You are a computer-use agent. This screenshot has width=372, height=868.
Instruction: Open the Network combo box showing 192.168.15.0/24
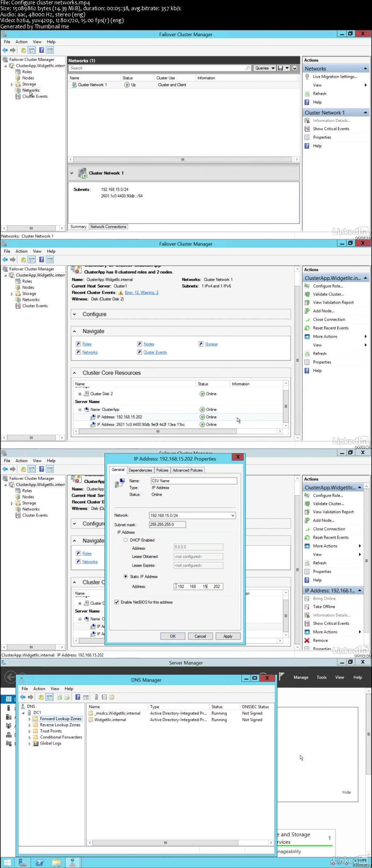pyautogui.click(x=192, y=515)
